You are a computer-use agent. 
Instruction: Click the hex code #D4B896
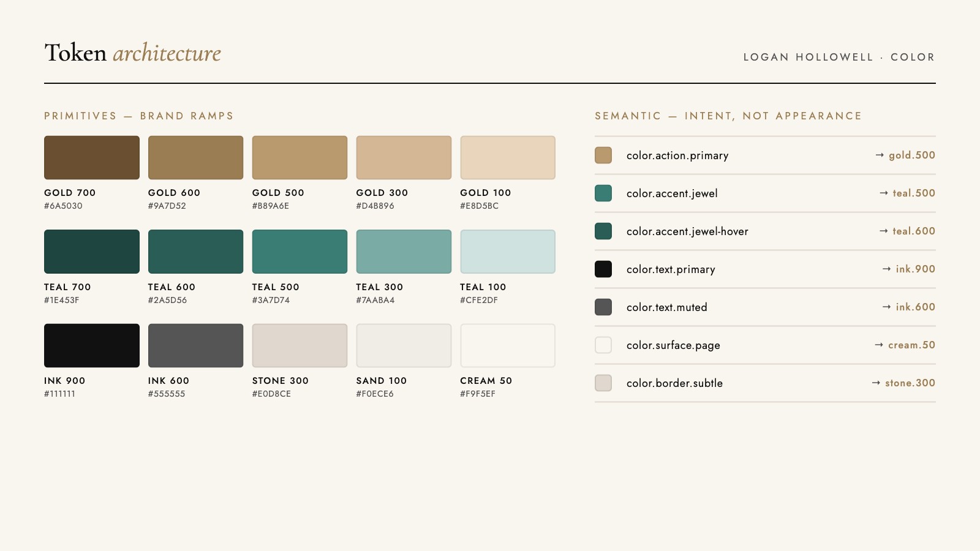point(375,206)
